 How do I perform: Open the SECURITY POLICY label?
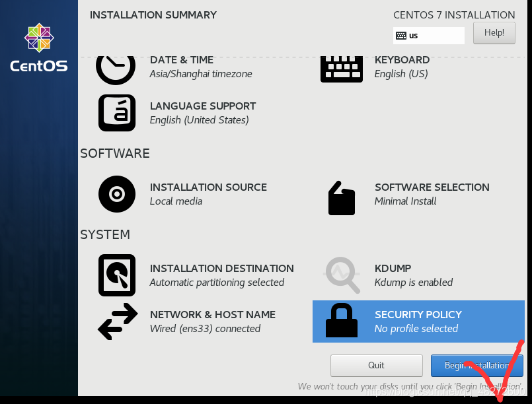pyautogui.click(x=418, y=315)
